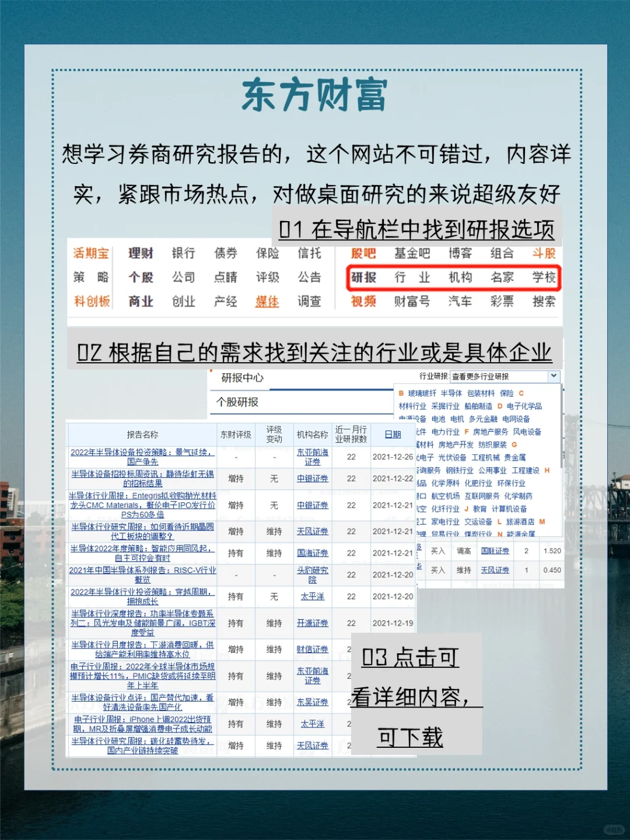Open 财信证券 institution link

(x=313, y=649)
